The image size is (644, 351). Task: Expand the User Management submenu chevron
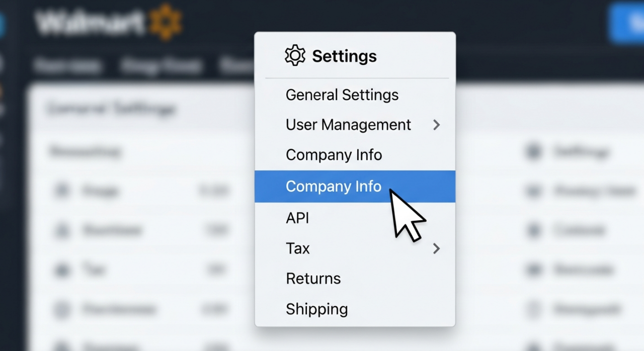(x=437, y=125)
